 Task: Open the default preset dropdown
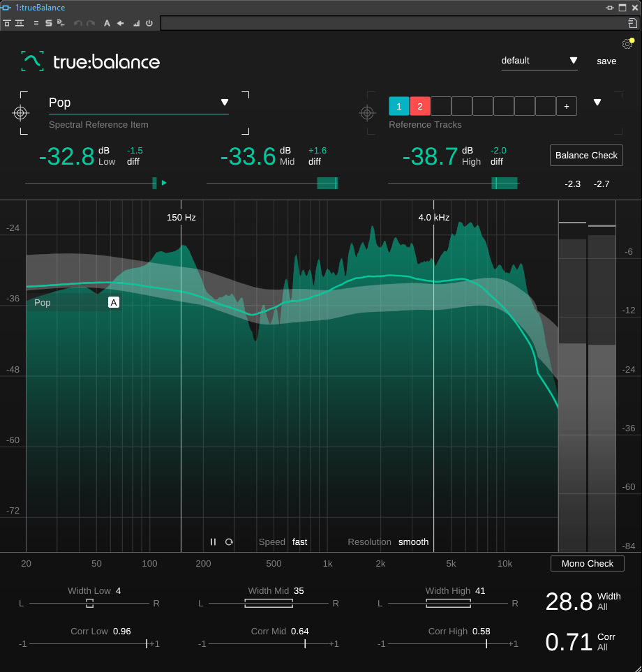(573, 61)
